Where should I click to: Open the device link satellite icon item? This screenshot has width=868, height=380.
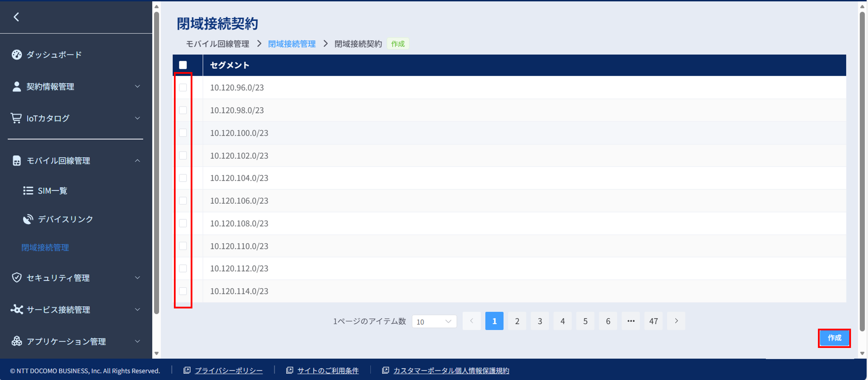click(x=28, y=219)
